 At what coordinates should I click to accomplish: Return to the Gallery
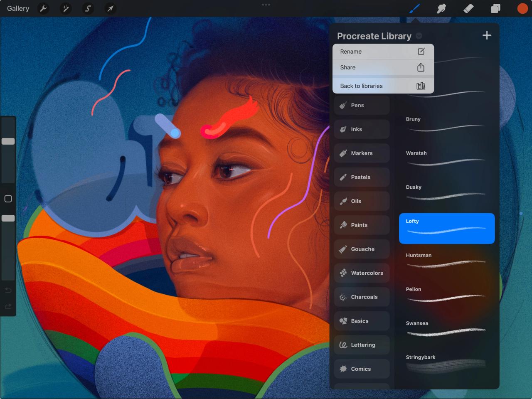[17, 8]
